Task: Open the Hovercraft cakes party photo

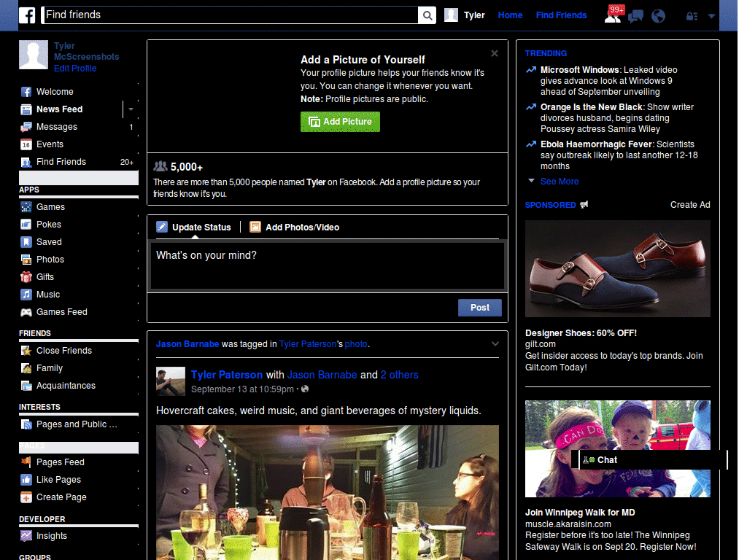Action: (328, 492)
